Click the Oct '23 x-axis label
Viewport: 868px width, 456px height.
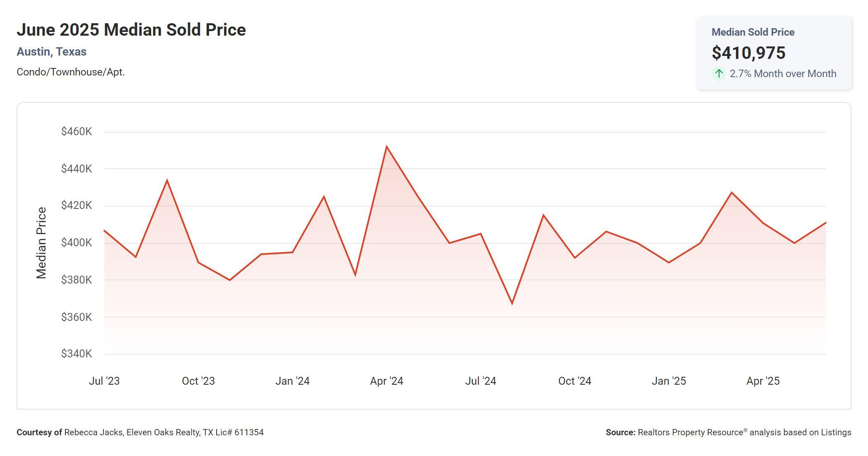(198, 381)
